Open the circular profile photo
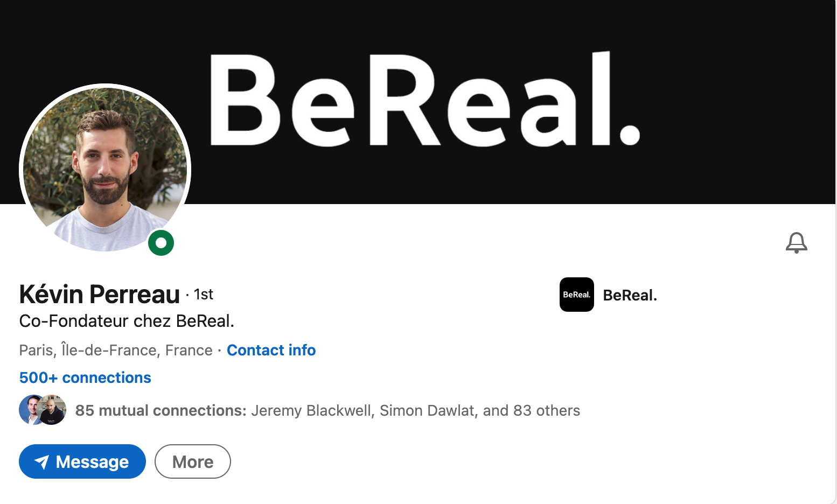Screen dimensions: 837x504 [104, 169]
